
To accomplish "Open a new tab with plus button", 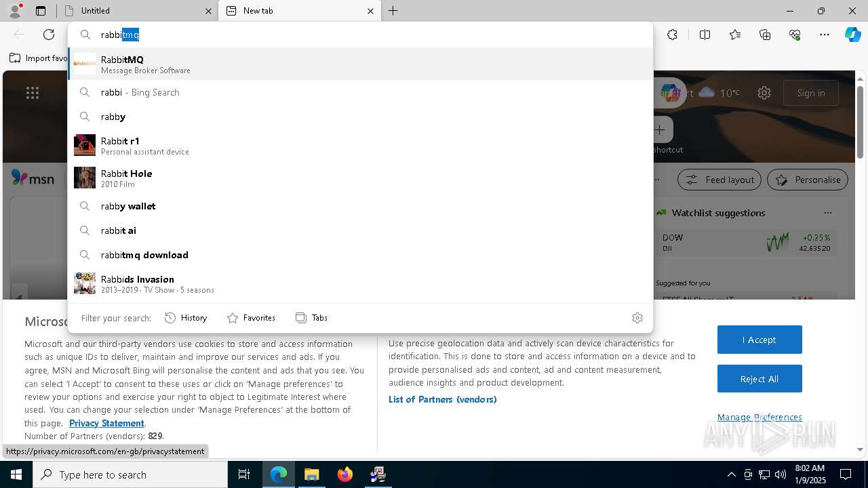I will [393, 11].
